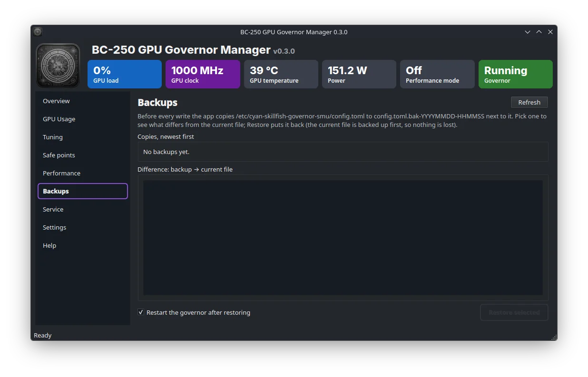Show the Help section
Screen dimensions: 588x377
coord(83,245)
